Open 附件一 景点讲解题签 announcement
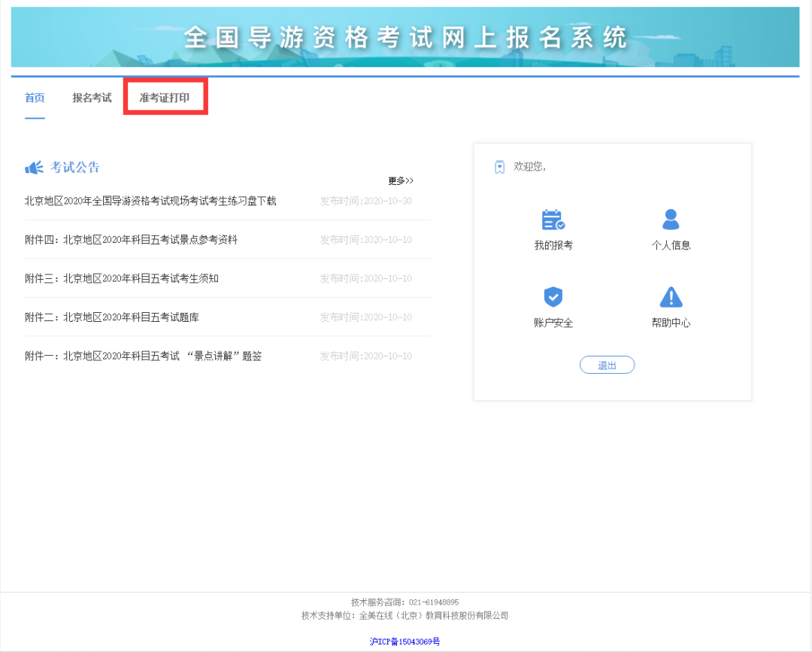812x652 pixels. (144, 356)
